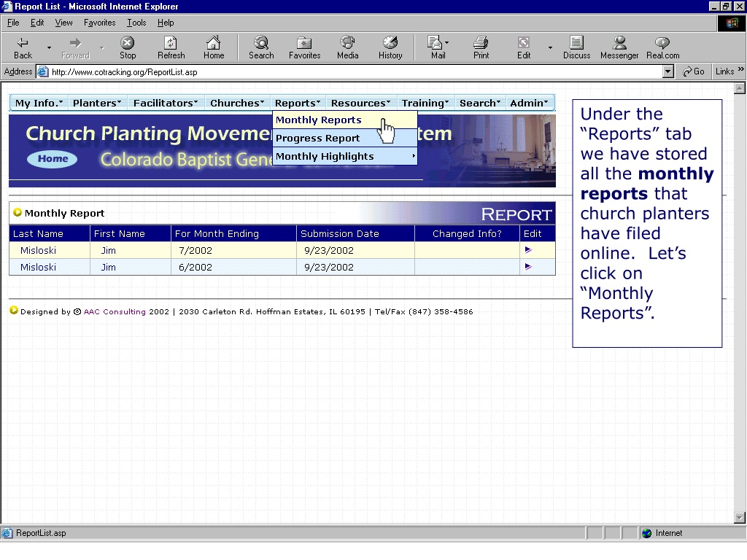Open the Edit menu in menu bar

click(37, 23)
